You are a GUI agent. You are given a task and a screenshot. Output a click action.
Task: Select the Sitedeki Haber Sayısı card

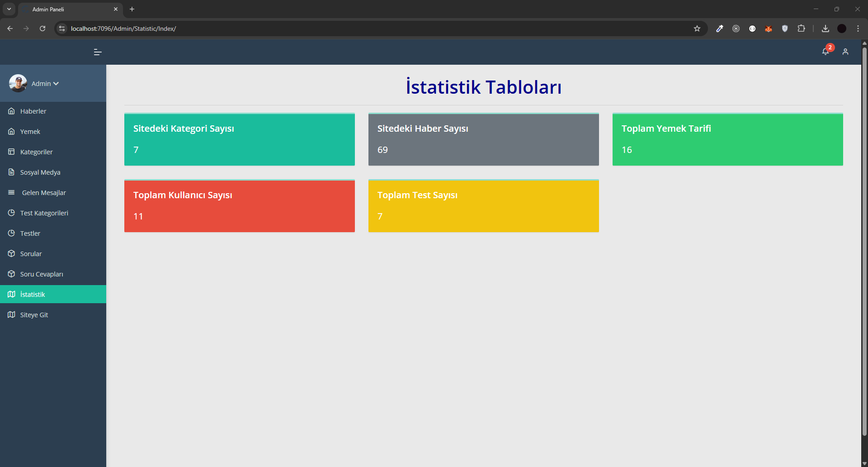(x=483, y=139)
